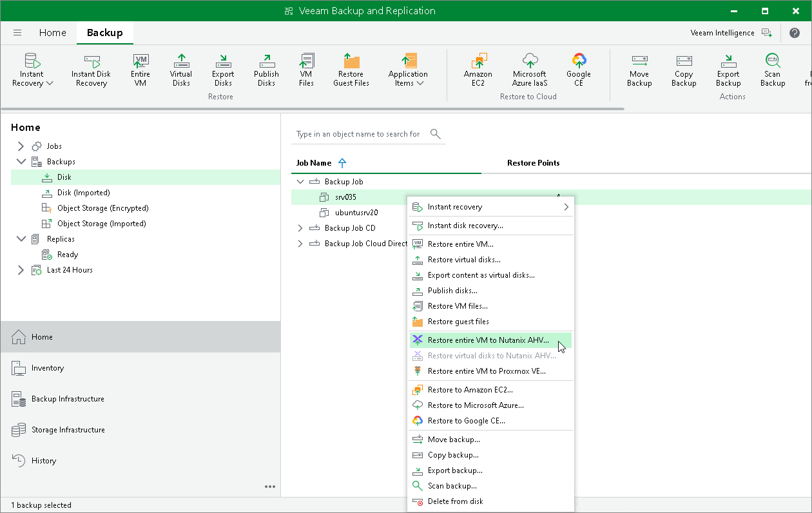Click the search magnifier icon
The height and width of the screenshot is (513, 812).
coord(436,134)
